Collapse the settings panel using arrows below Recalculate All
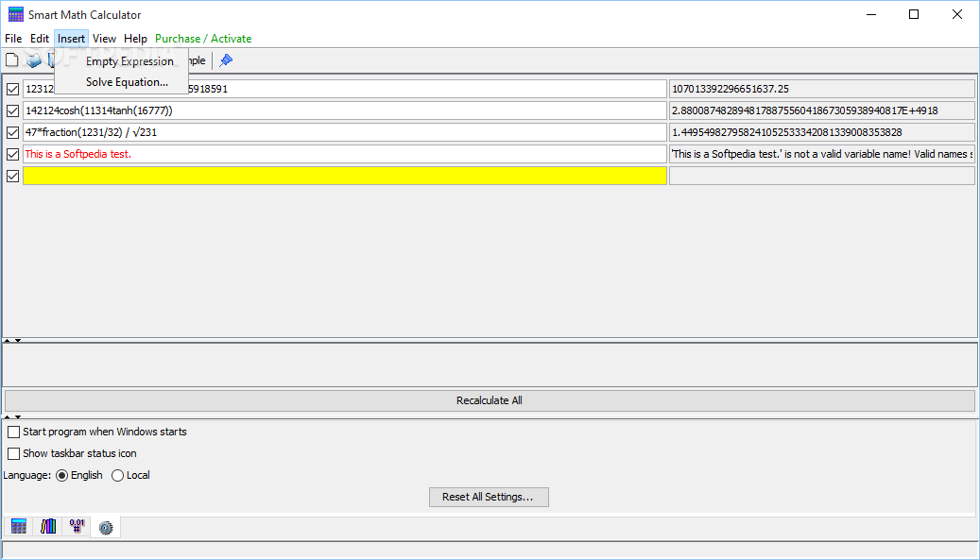 pos(12,417)
